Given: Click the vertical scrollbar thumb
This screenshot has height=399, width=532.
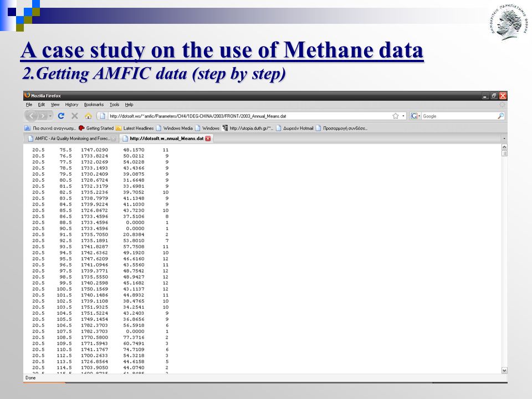Looking at the screenshot, I should click(x=504, y=154).
